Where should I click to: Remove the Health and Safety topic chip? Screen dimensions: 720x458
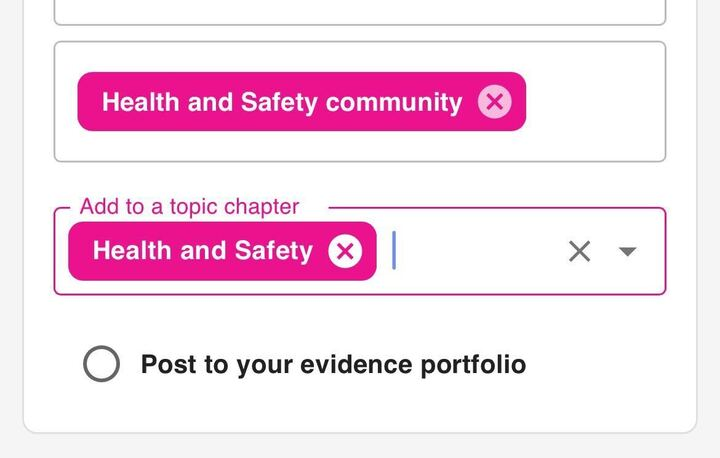click(345, 251)
